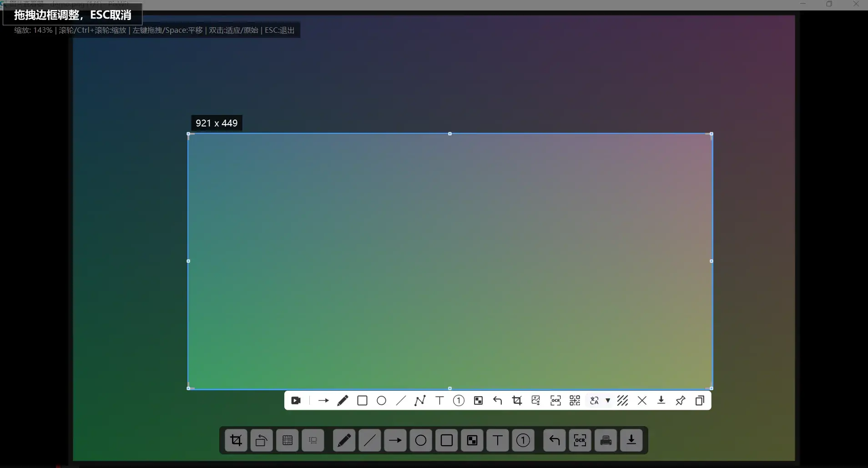This screenshot has width=868, height=468.
Task: Pick the pencil tool in the white screenshot toolbar
Action: click(x=343, y=401)
